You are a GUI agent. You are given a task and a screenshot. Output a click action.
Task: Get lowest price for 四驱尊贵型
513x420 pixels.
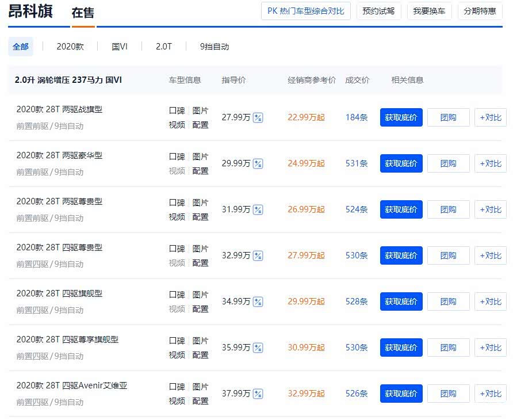(401, 255)
